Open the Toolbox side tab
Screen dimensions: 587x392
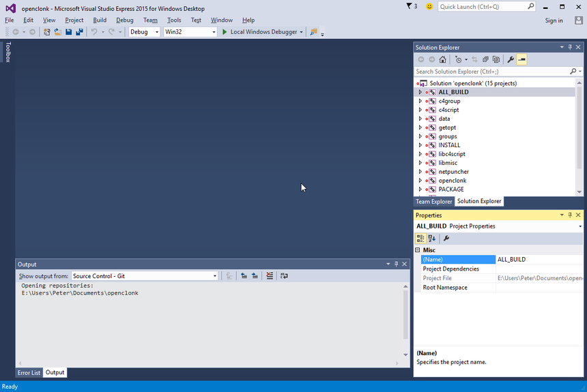8,52
